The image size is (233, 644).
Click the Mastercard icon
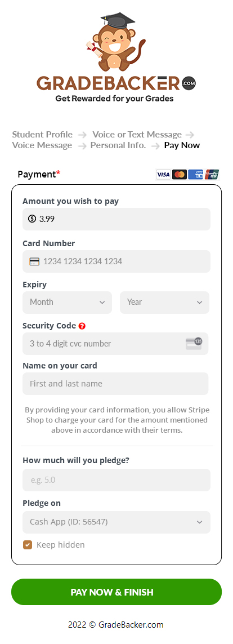tap(180, 175)
